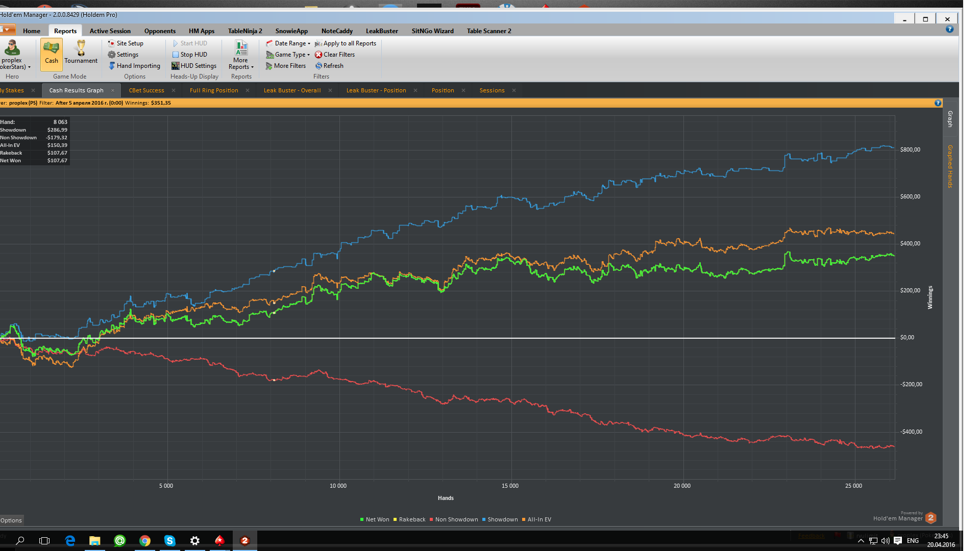Switch to Full Ring Position report tab
Viewport: 980px width, 551px height.
pos(214,91)
